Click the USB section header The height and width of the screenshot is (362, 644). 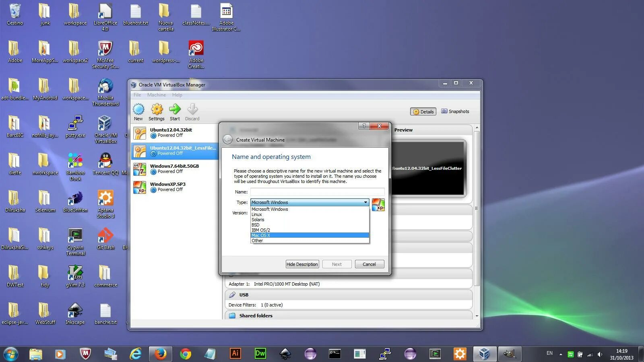pyautogui.click(x=348, y=295)
